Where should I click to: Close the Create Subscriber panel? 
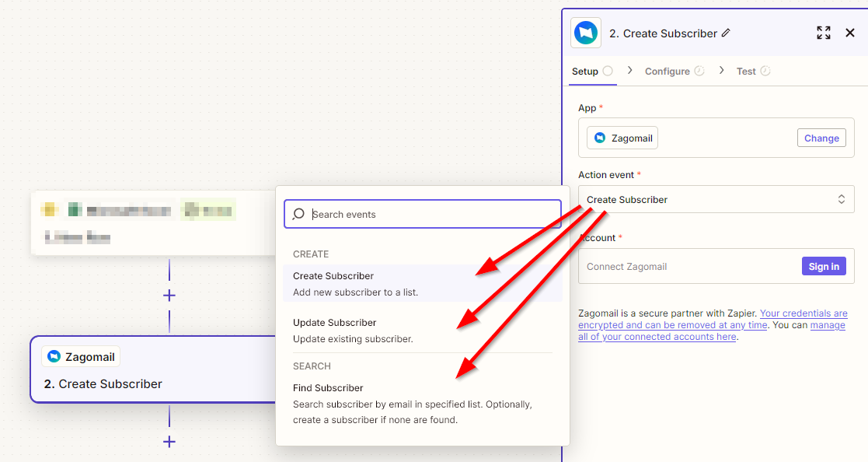[x=849, y=33]
